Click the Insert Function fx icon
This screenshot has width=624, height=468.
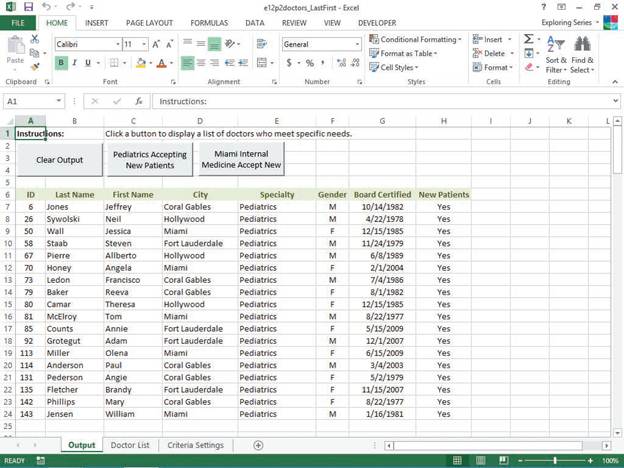pyautogui.click(x=138, y=101)
